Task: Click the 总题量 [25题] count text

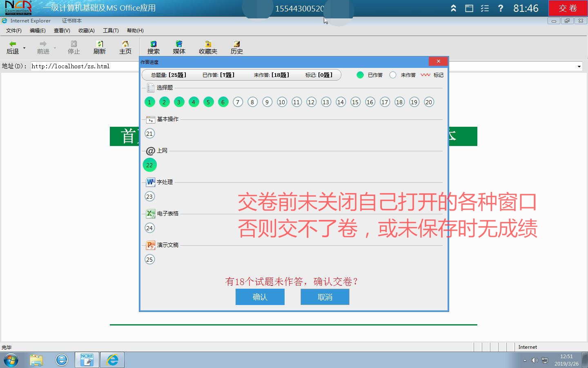Action: (169, 75)
